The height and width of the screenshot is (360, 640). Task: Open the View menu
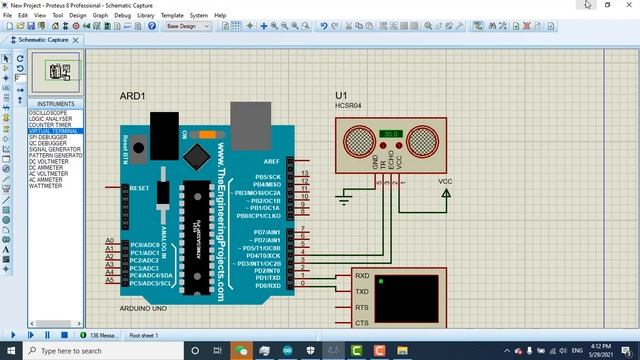tap(40, 16)
